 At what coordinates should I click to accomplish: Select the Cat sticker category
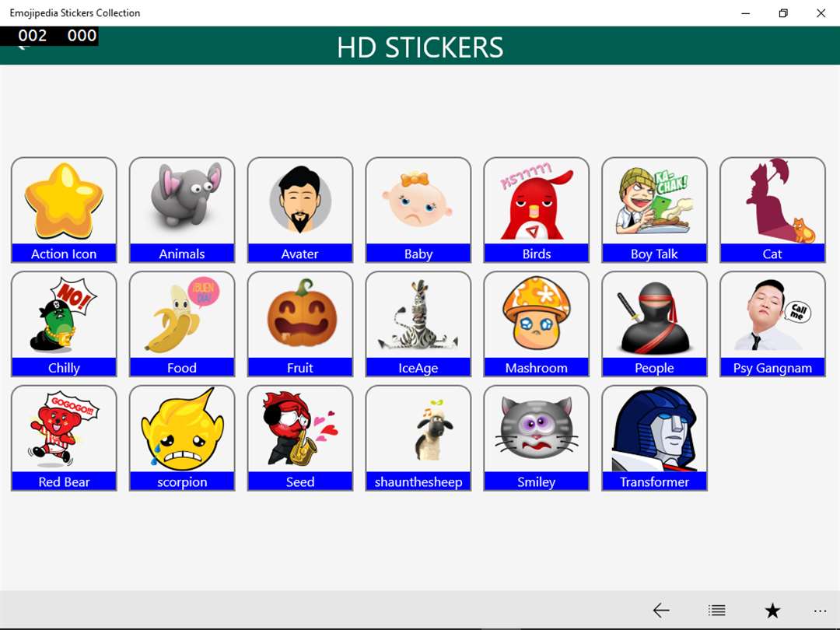[x=772, y=210]
